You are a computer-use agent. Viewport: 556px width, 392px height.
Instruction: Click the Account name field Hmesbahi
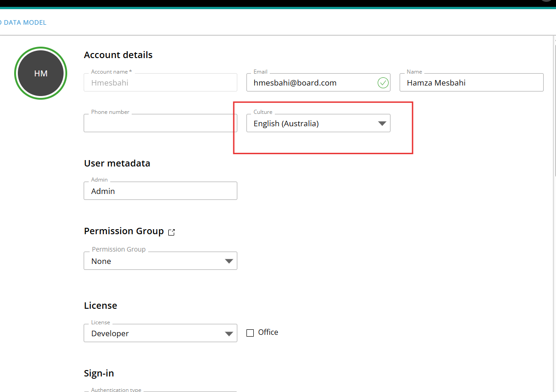click(160, 82)
